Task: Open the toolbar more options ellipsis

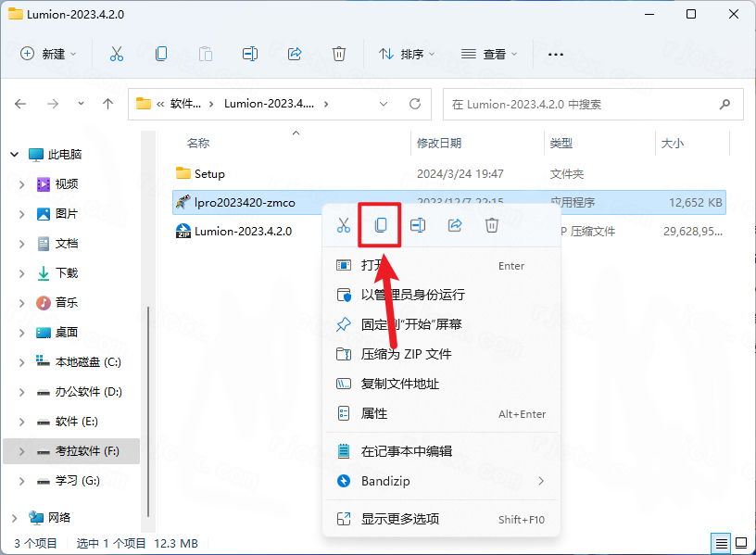Action: coord(556,55)
